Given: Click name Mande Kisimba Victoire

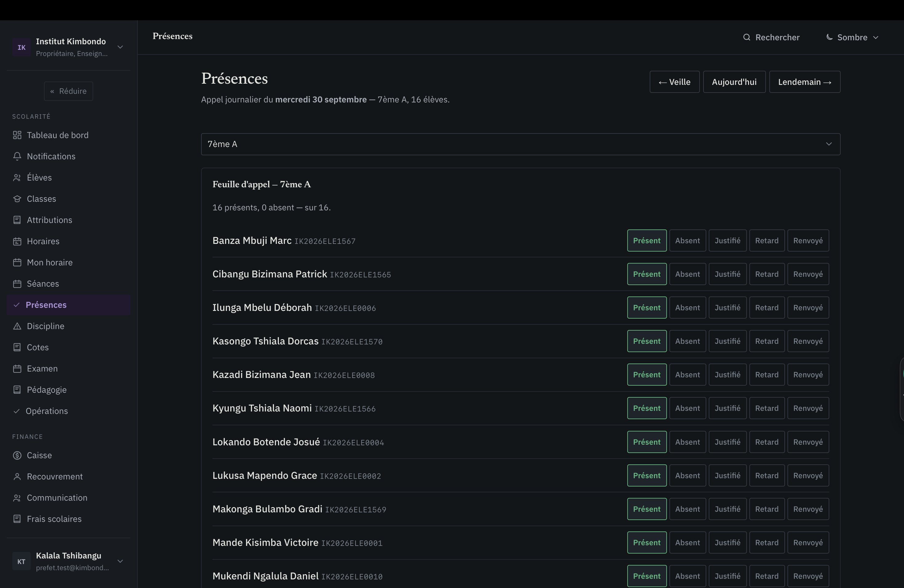Looking at the screenshot, I should [x=265, y=542].
